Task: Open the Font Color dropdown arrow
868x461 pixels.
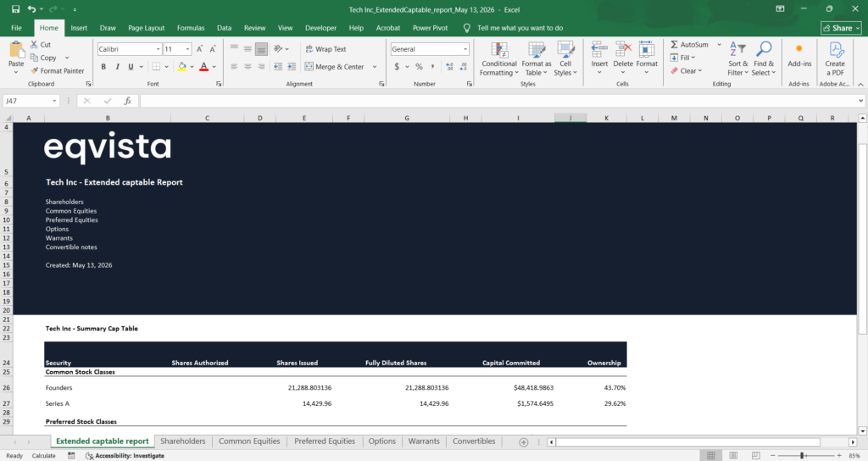Action: [214, 66]
